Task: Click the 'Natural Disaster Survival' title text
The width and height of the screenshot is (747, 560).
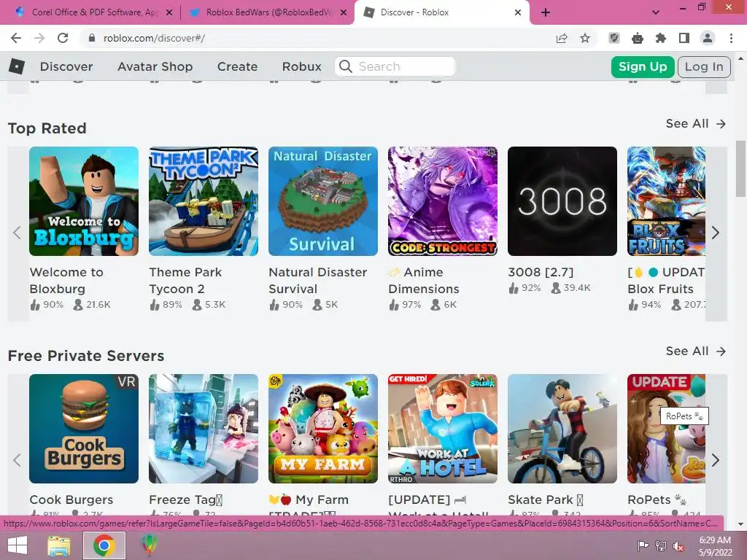Action: tap(318, 281)
